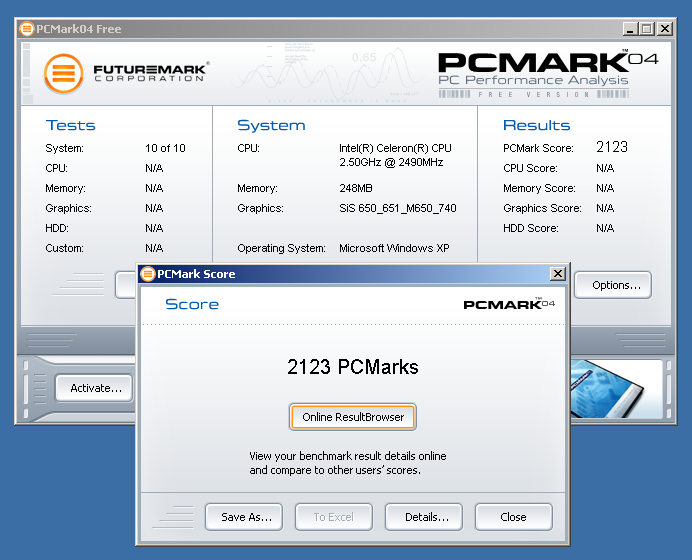Click 'PC Performance Analysis' tagline text
692x560 pixels.
[x=533, y=80]
